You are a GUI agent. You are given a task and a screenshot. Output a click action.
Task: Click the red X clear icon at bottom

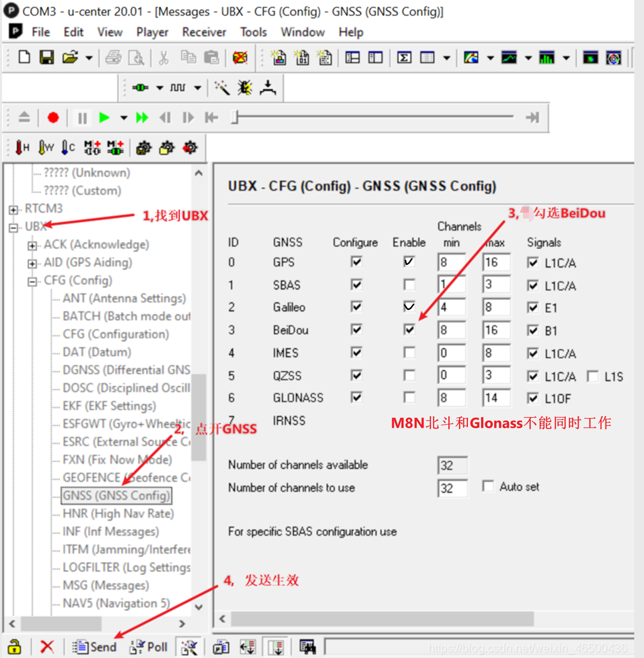pos(47,647)
